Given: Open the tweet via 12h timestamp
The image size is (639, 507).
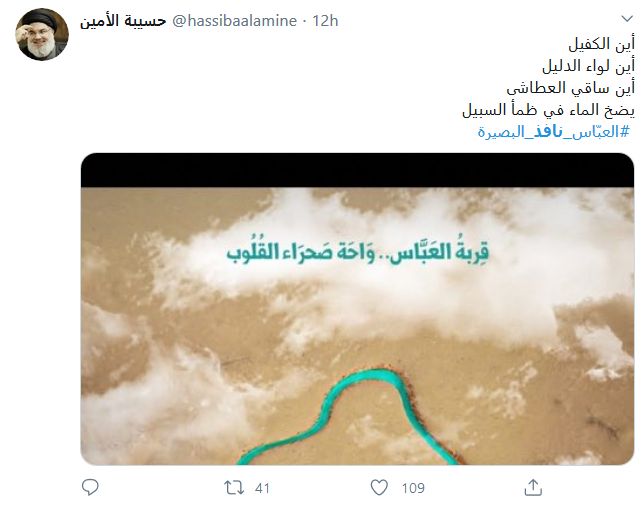Looking at the screenshot, I should (325, 21).
